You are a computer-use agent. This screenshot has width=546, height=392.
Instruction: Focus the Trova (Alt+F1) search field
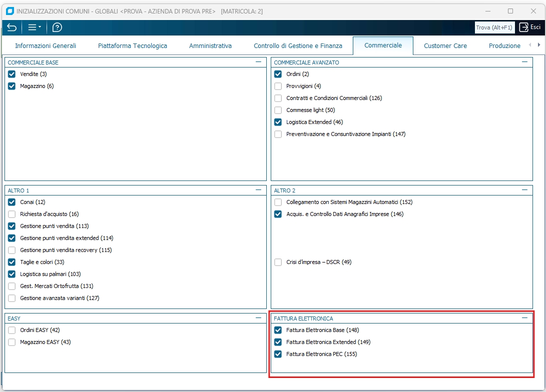click(x=494, y=27)
